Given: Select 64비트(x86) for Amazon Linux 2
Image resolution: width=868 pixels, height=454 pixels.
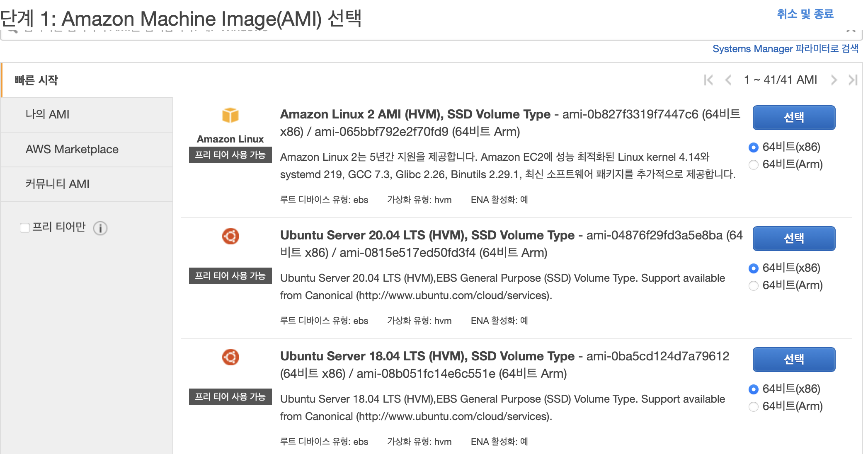Looking at the screenshot, I should click(753, 147).
